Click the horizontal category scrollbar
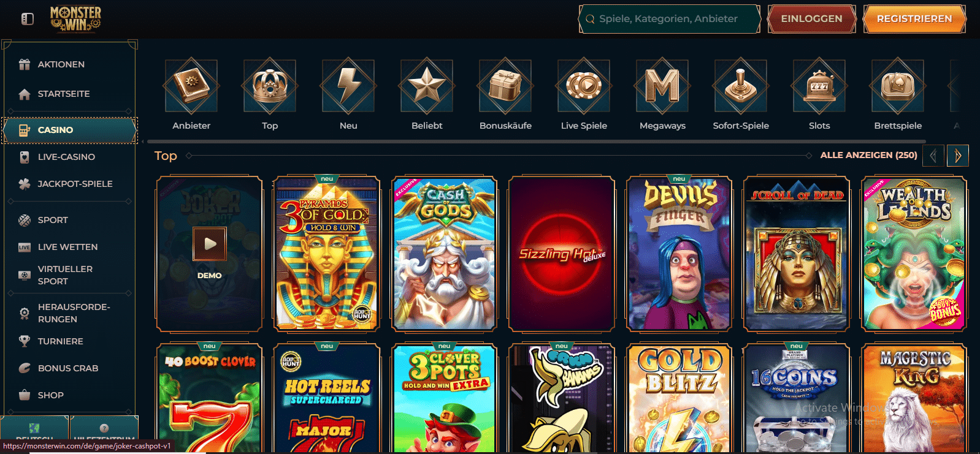Image resolution: width=980 pixels, height=454 pixels. pyautogui.click(x=454, y=142)
